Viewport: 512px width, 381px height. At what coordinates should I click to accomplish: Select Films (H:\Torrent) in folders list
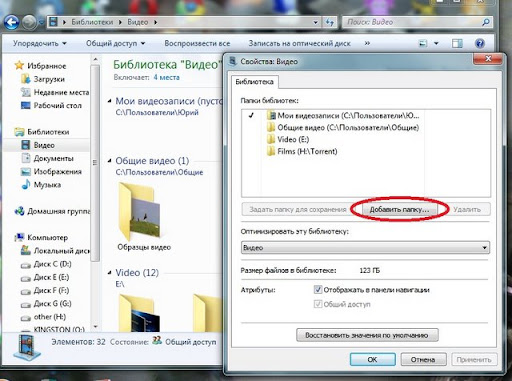pos(302,151)
